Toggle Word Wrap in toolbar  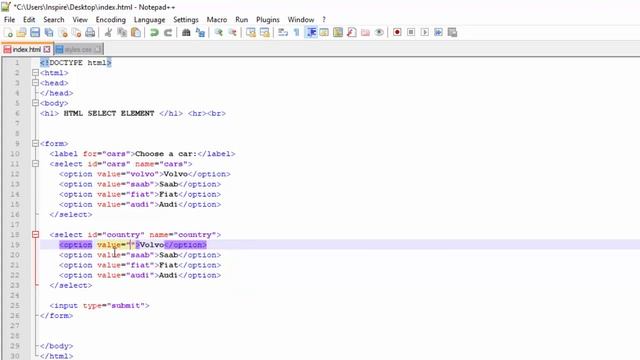tap(283, 33)
